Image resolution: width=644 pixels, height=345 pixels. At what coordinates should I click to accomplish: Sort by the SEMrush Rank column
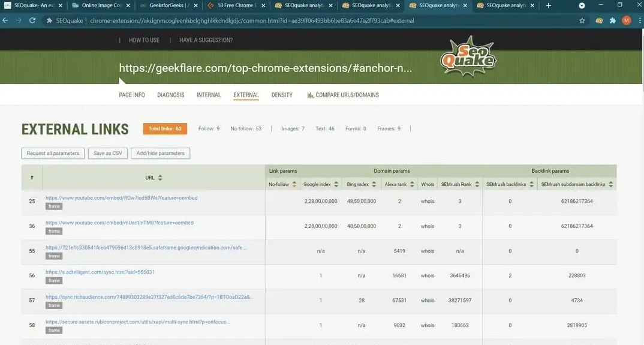477,184
